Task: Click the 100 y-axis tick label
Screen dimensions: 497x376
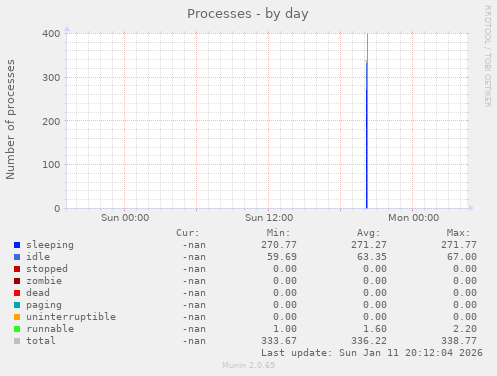Action: coord(51,165)
